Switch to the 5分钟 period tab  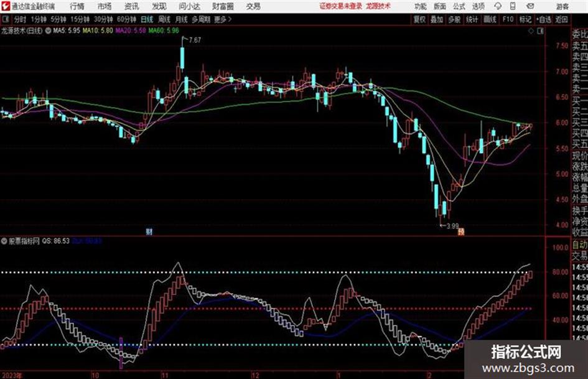pos(58,19)
